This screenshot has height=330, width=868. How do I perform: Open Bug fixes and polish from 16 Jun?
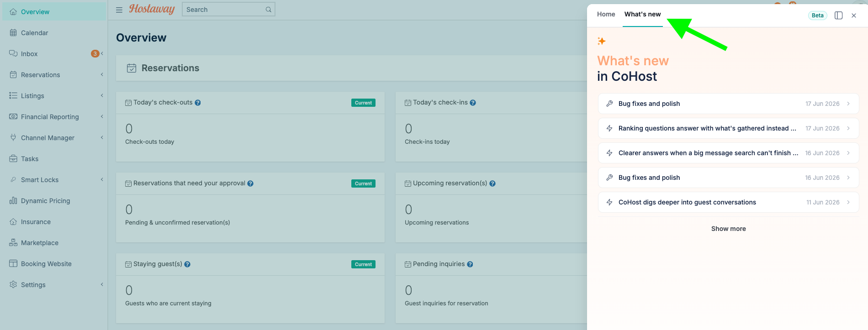tap(729, 178)
